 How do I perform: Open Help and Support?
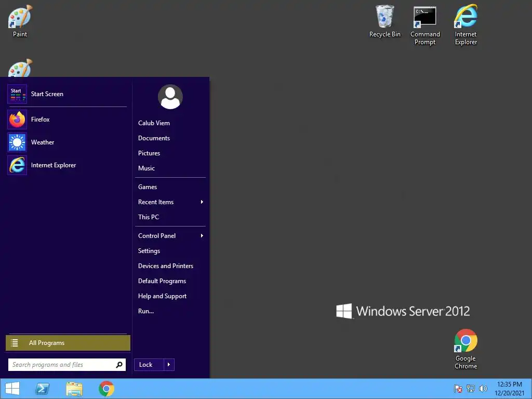[x=162, y=296]
